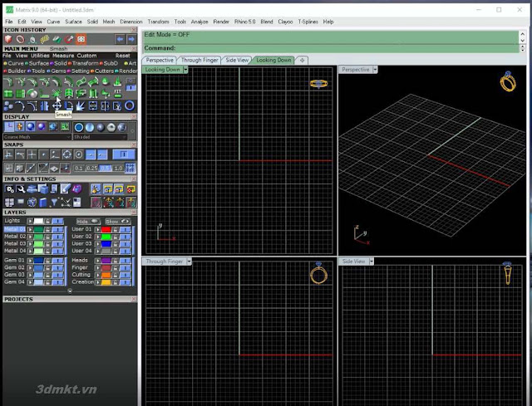Click the move arrows tool below Smash
This screenshot has height=406, width=532.
click(x=57, y=106)
